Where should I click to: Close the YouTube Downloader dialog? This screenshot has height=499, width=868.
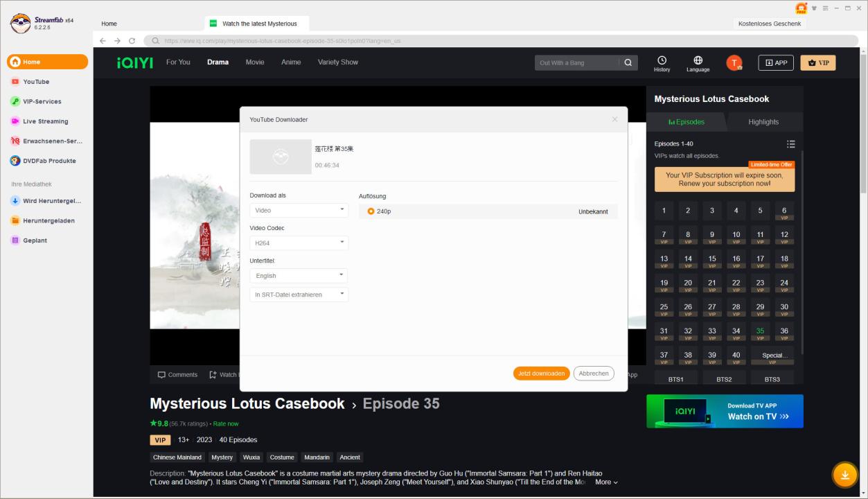[x=614, y=119]
